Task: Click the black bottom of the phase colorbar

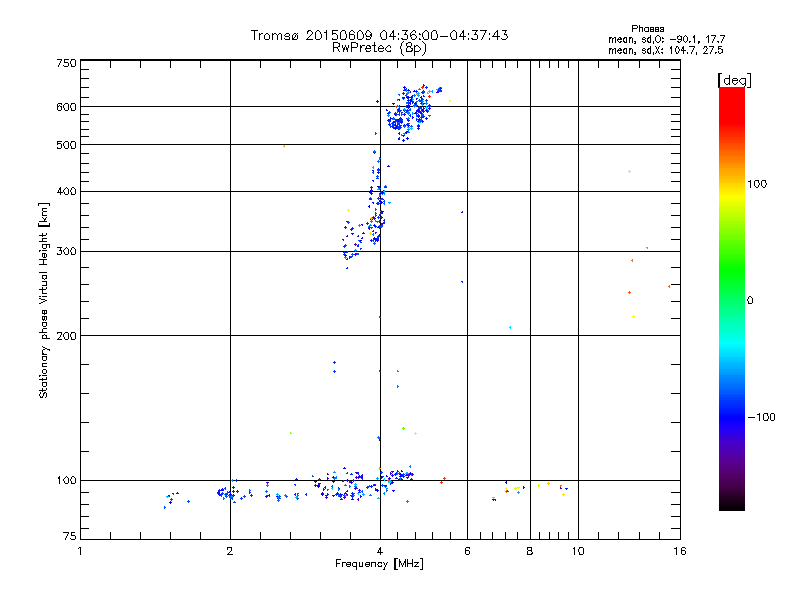Action: pyautogui.click(x=732, y=505)
